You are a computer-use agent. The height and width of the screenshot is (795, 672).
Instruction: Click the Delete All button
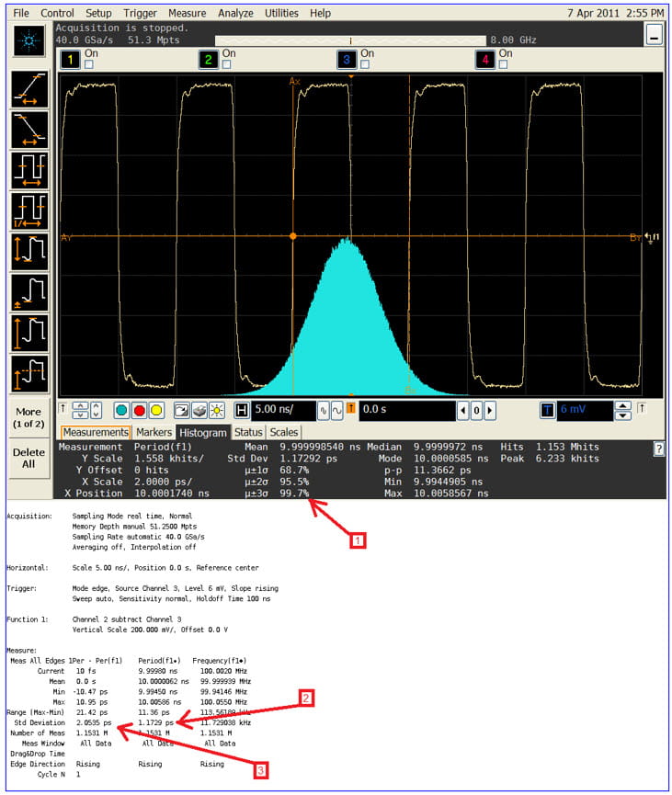[28, 458]
